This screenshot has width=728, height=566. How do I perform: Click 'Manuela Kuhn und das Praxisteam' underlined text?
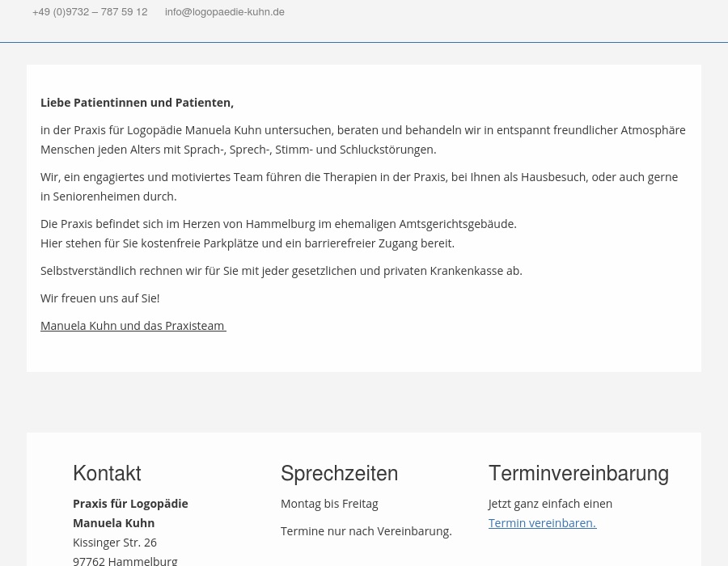pos(133,325)
